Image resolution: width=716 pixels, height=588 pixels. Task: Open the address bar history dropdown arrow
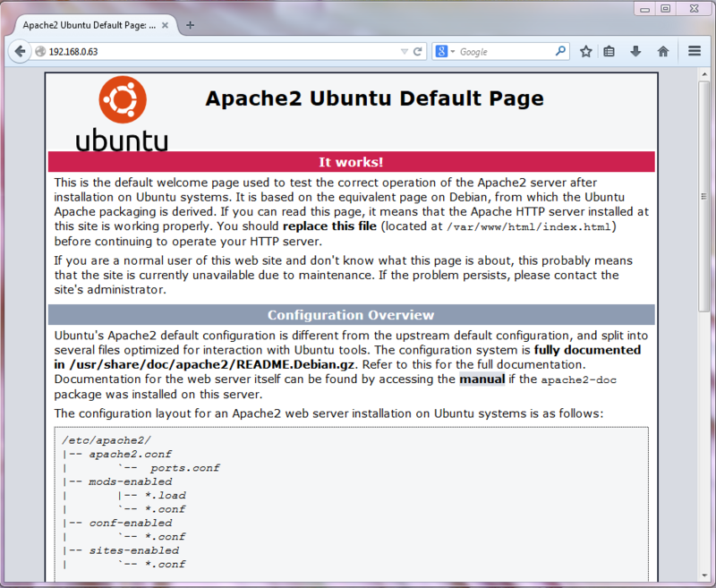click(x=405, y=51)
